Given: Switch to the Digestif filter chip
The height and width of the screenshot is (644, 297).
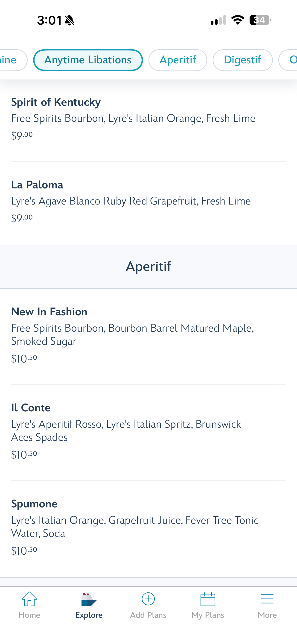Looking at the screenshot, I should tap(242, 60).
